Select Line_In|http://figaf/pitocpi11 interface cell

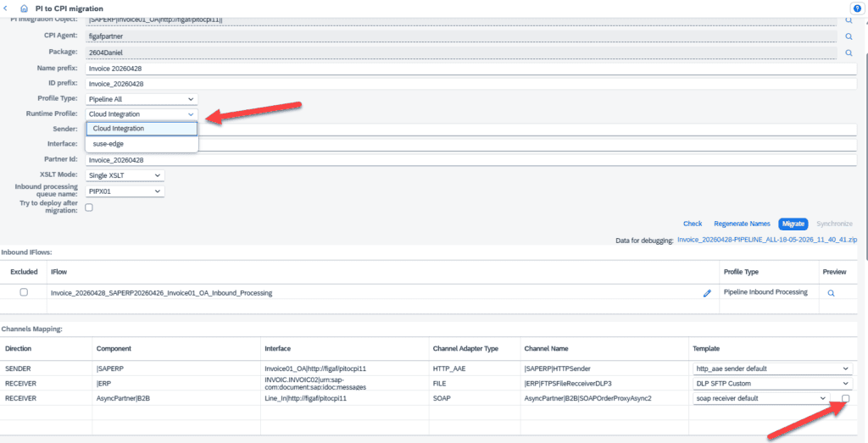pyautogui.click(x=344, y=398)
